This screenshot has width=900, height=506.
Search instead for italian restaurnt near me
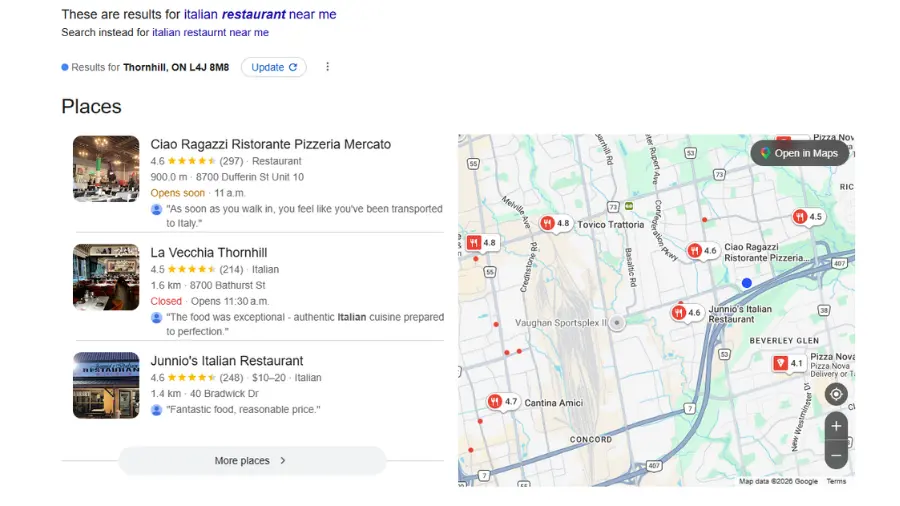[x=210, y=32]
